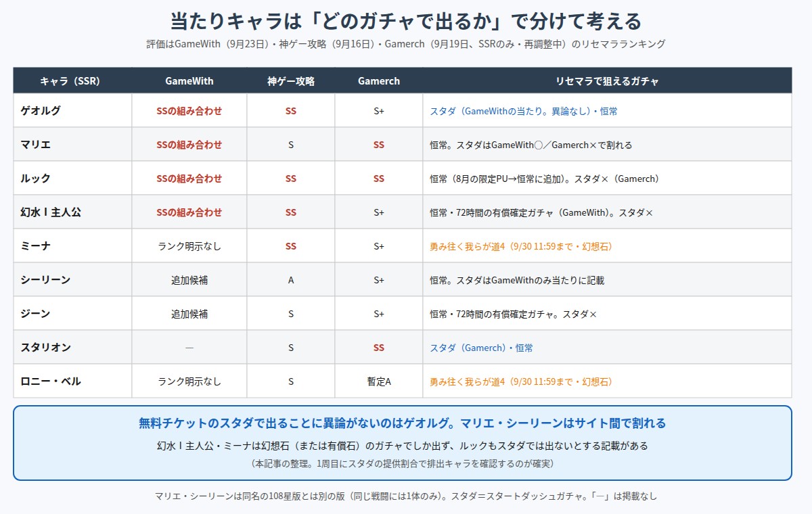Viewport: 812px width, 514px height.
Task: Click the footnote about マリエ・シーリーン 108星版
Action: tap(406, 496)
